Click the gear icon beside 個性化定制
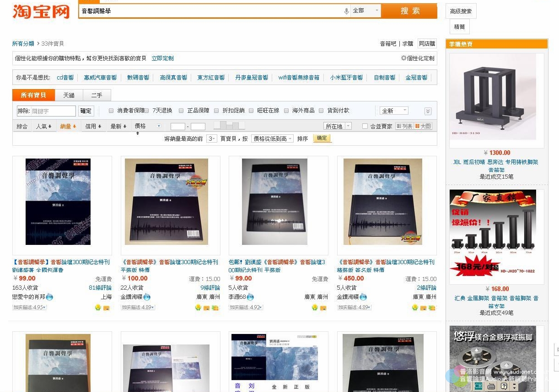559x392 pixels. [x=403, y=58]
